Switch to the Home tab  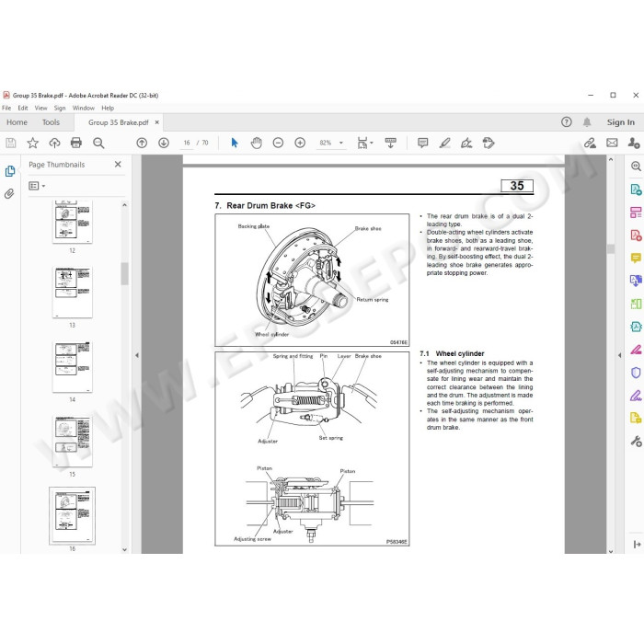coord(17,122)
